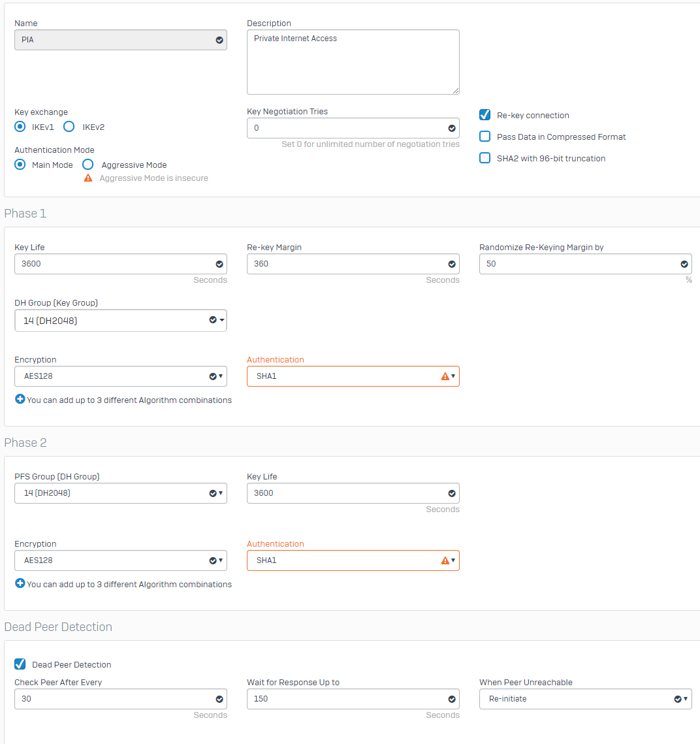Screen dimensions: 700x744
Task: Enable SHA2 with 96-bit truncation
Action: pos(485,157)
